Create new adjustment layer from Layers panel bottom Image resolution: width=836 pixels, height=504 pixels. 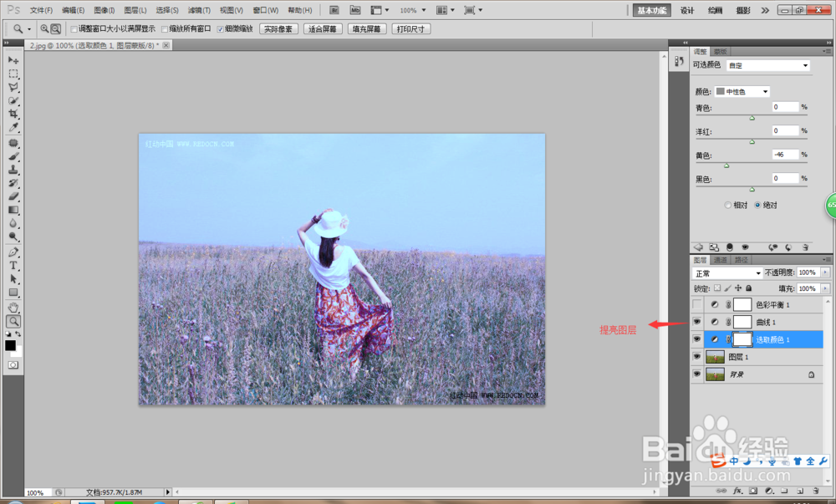point(769,491)
